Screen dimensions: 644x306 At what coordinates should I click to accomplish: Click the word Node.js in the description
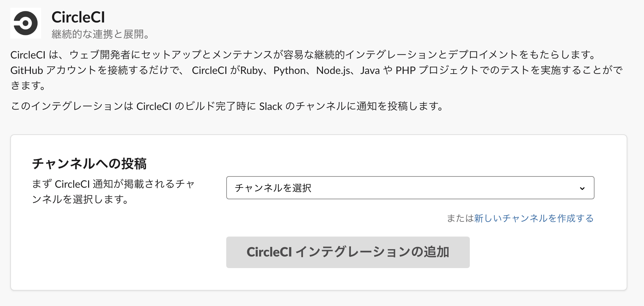[x=333, y=70]
